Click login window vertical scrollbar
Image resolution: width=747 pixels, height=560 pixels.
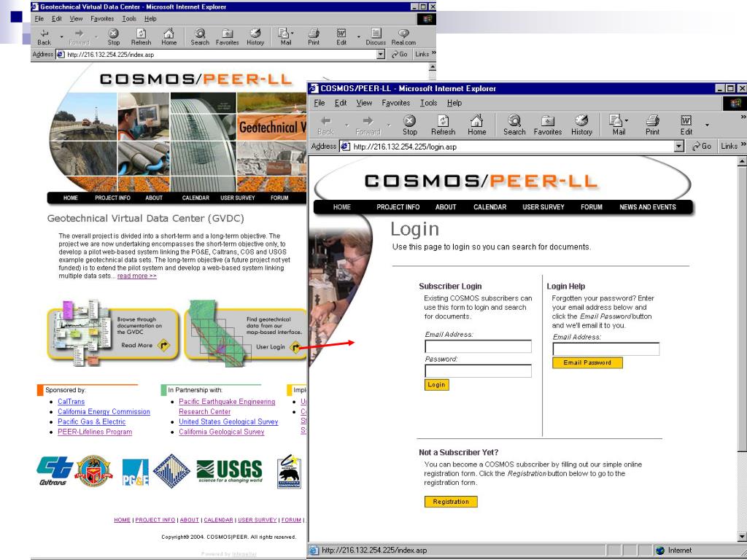tap(742, 348)
